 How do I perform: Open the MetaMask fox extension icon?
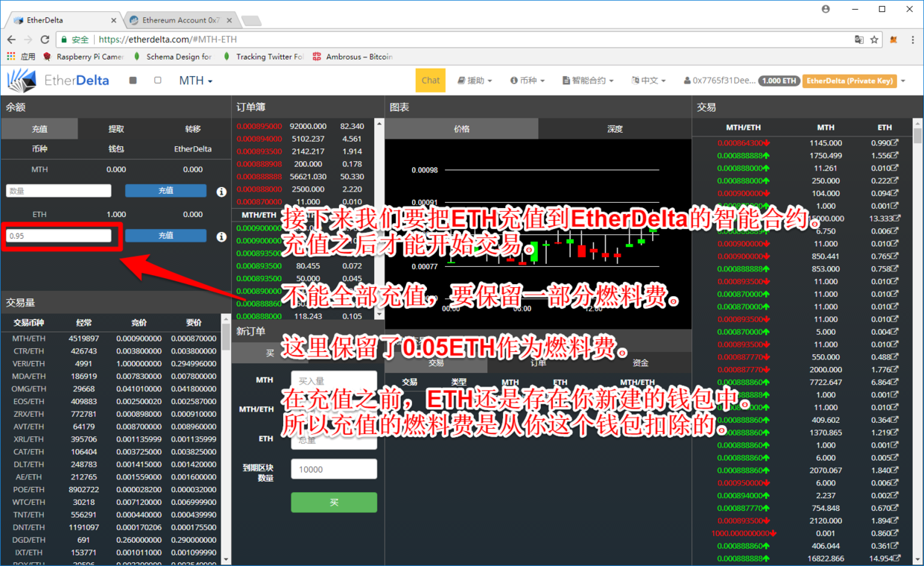(x=893, y=40)
